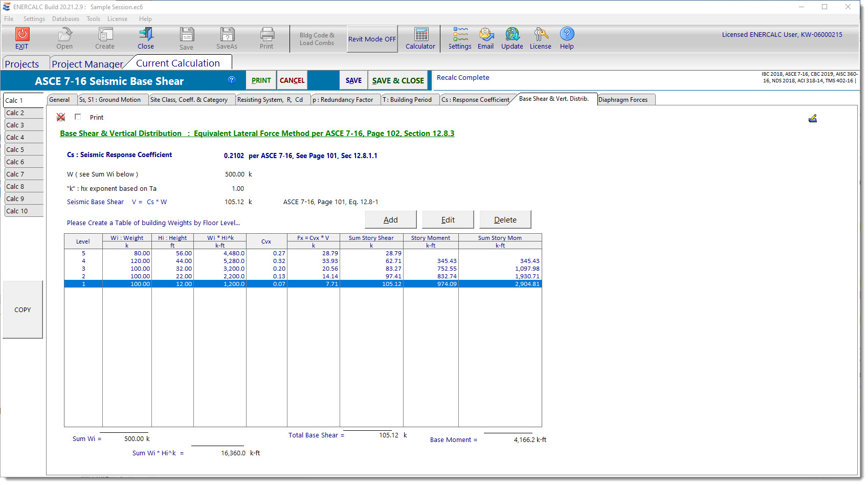This screenshot has height=485, width=868.
Task: Click the crossed-out printer icon
Action: pos(61,117)
